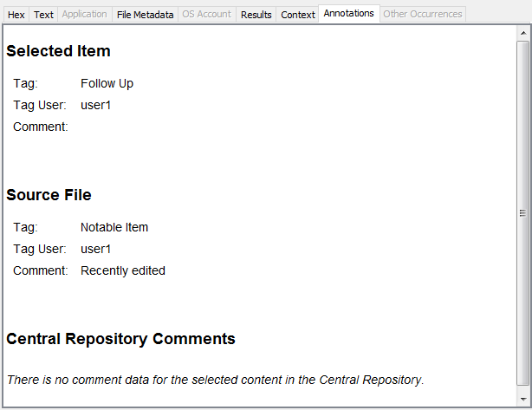This screenshot has width=532, height=410.
Task: Click the OS Account tab
Action: tap(206, 15)
